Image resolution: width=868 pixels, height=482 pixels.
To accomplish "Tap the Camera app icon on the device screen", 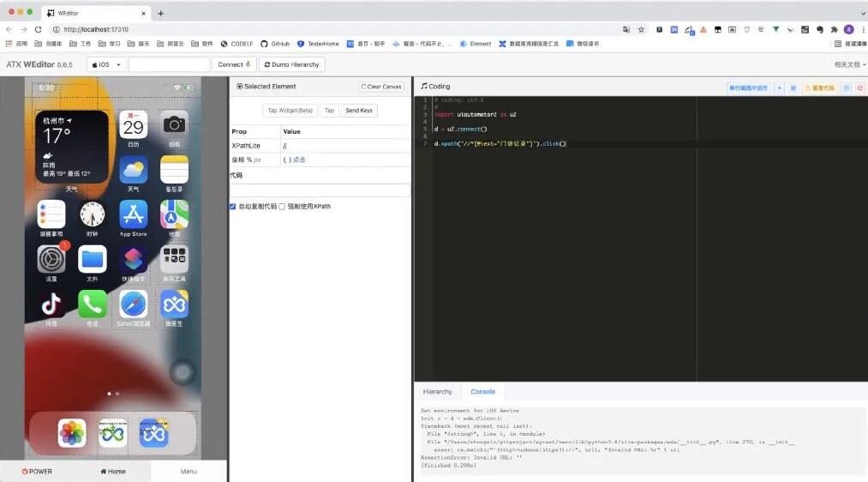I will 175,124.
